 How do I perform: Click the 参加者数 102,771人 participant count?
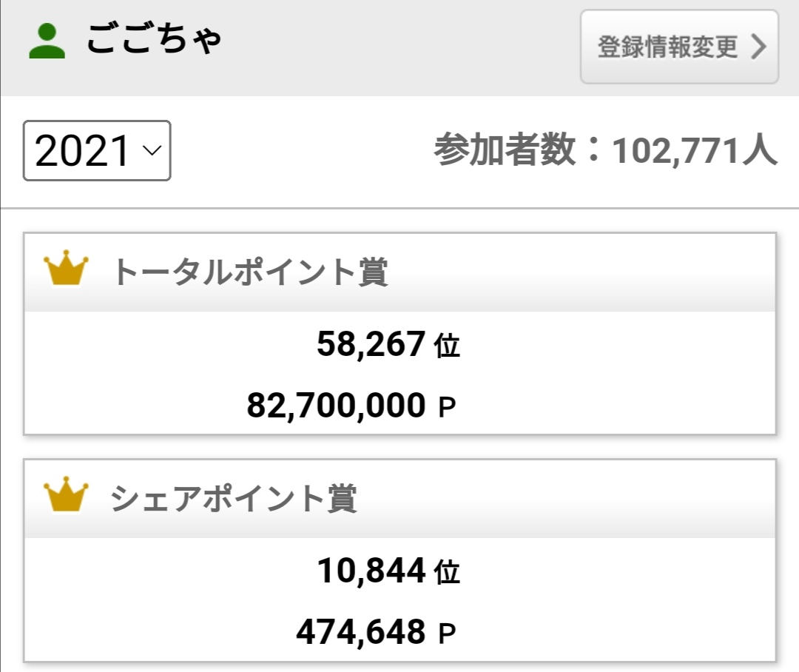[606, 150]
